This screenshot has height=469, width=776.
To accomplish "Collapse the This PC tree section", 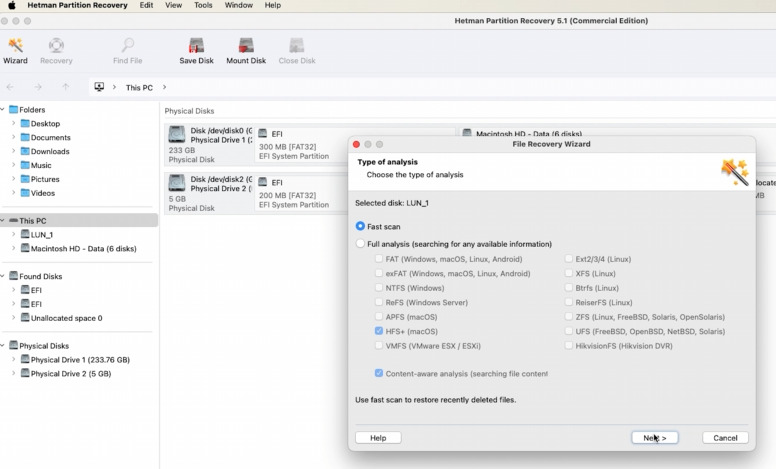I will tap(2, 221).
